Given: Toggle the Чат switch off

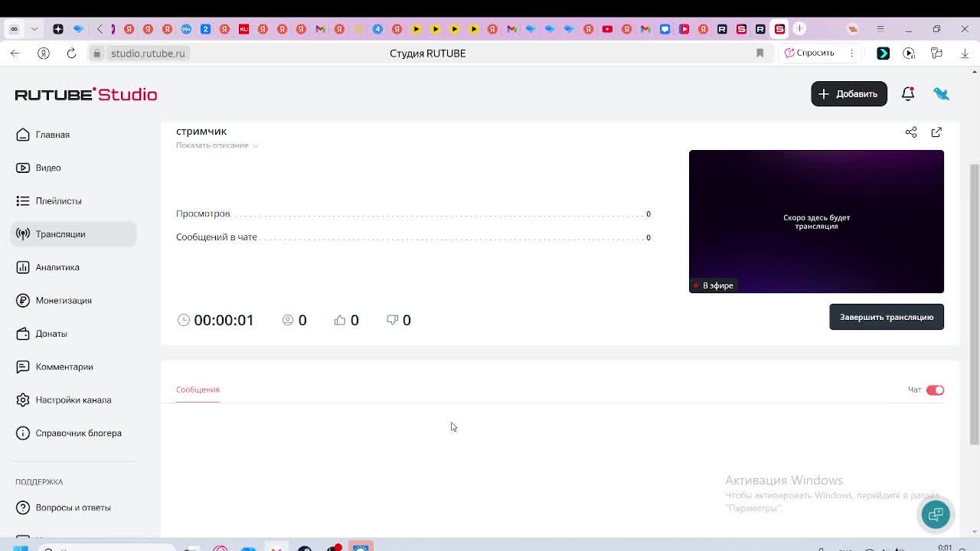Looking at the screenshot, I should click(x=935, y=390).
